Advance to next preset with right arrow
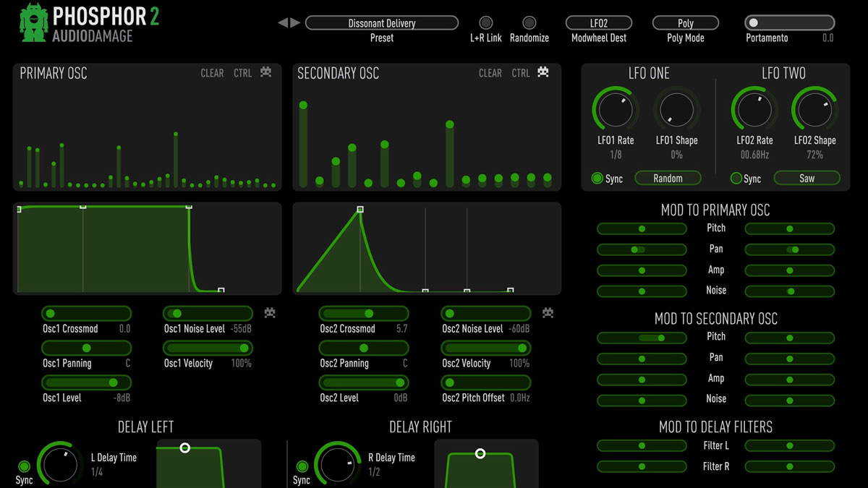The width and height of the screenshot is (868, 488). pyautogui.click(x=295, y=22)
